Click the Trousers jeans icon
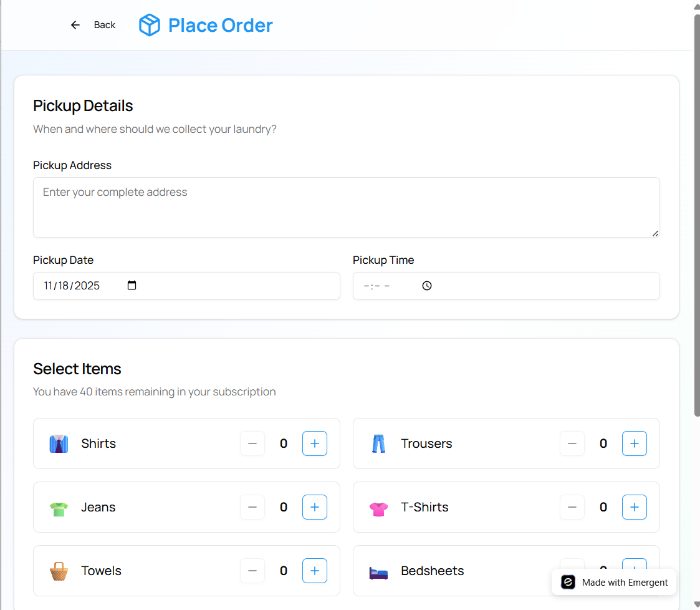 378,443
